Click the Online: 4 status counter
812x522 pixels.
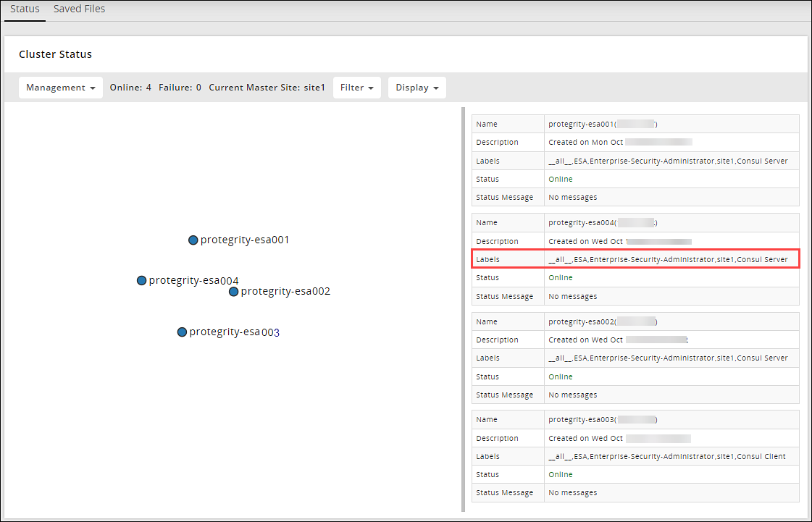pos(130,87)
